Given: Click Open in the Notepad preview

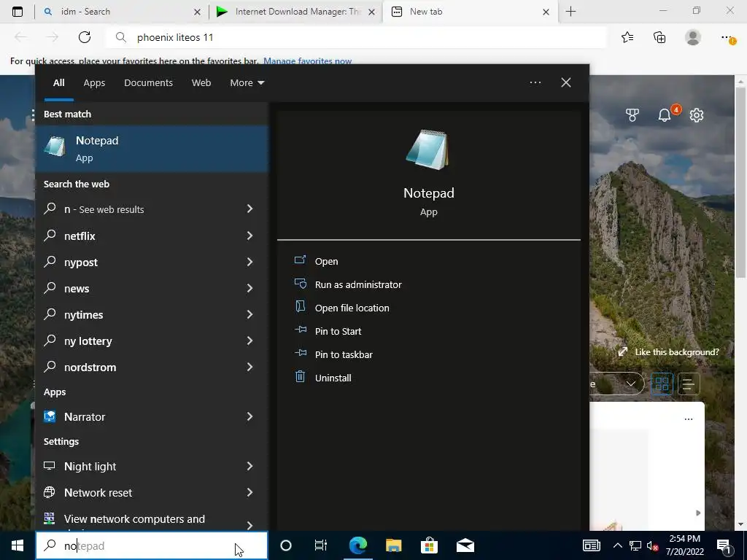Looking at the screenshot, I should click(x=326, y=262).
